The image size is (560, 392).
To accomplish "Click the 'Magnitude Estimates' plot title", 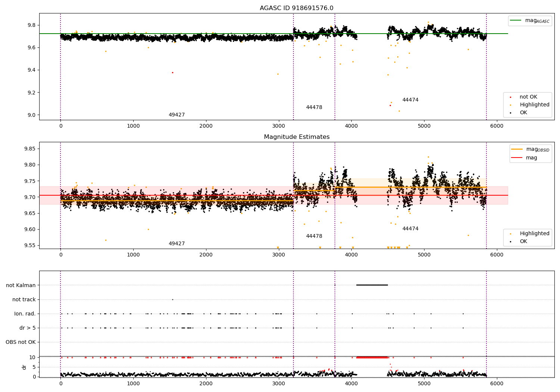I will tap(296, 137).
